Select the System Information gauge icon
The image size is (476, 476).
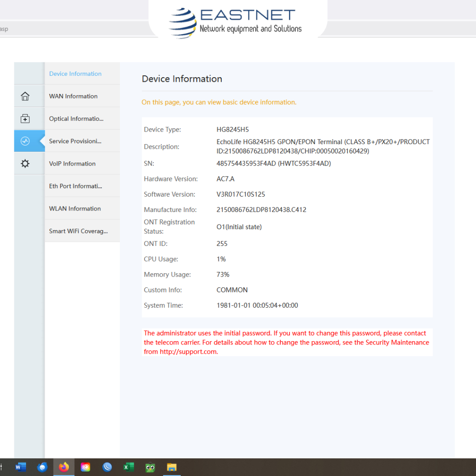tap(25, 141)
